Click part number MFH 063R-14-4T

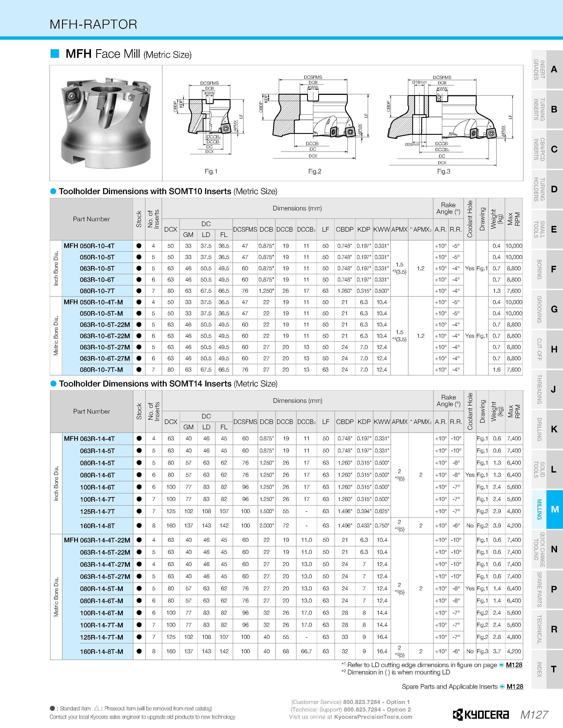point(89,439)
